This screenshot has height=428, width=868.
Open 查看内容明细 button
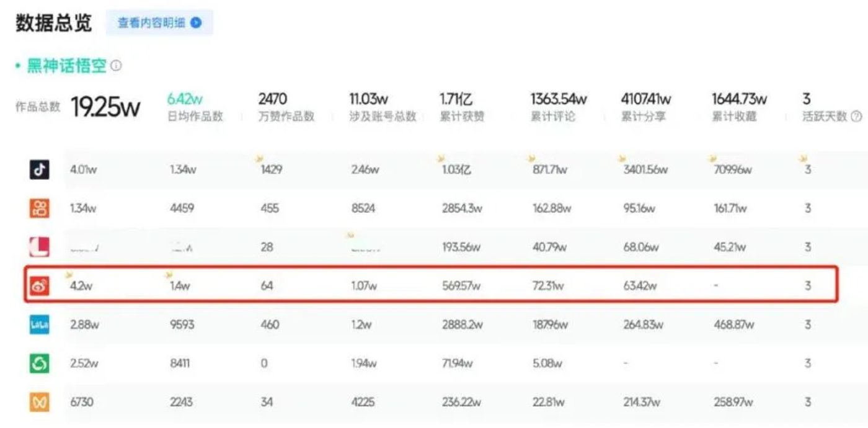[159, 23]
